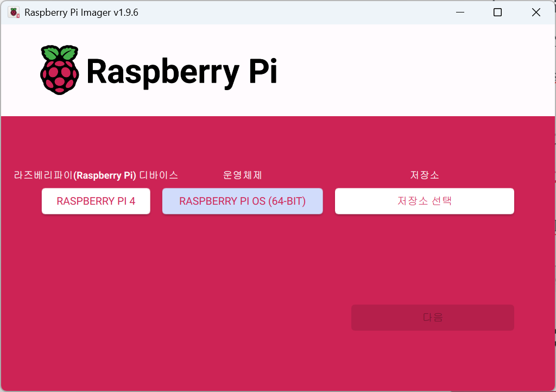This screenshot has width=556, height=392.
Task: Click the raspberry icon in the title bar
Action: tap(13, 11)
